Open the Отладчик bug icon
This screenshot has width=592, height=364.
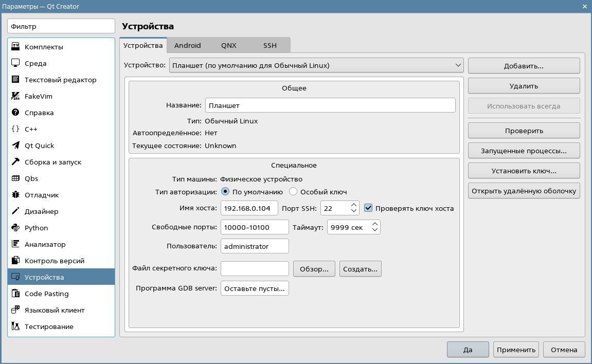click(15, 195)
